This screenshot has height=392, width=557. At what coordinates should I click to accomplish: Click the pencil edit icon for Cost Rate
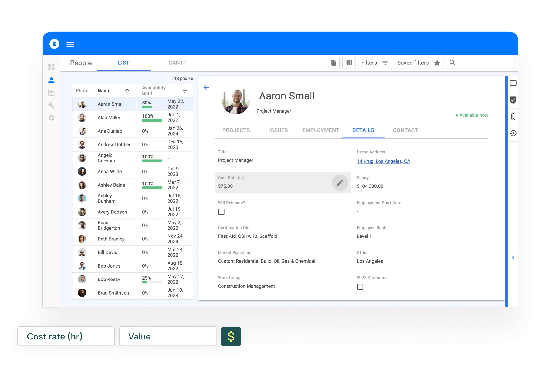(x=340, y=183)
